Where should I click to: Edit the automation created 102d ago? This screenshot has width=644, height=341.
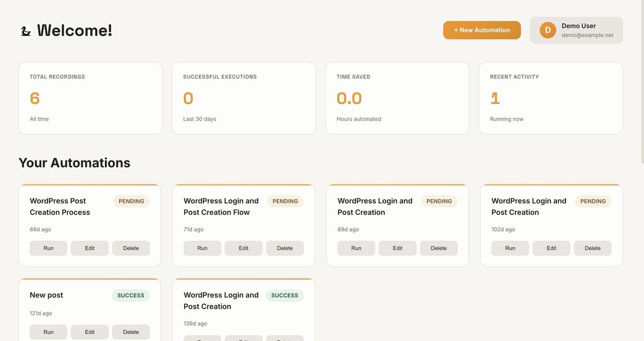(x=552, y=248)
